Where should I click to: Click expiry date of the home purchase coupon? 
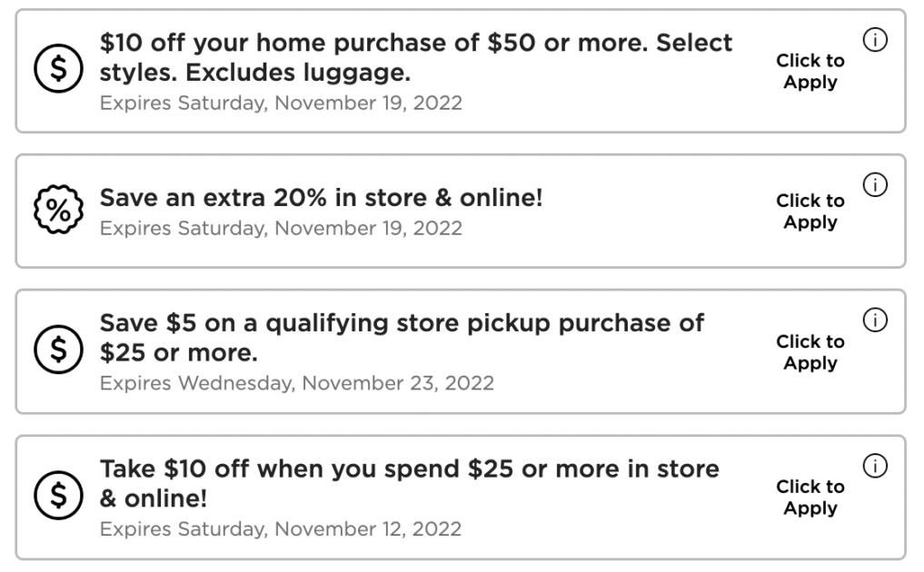coord(281,103)
